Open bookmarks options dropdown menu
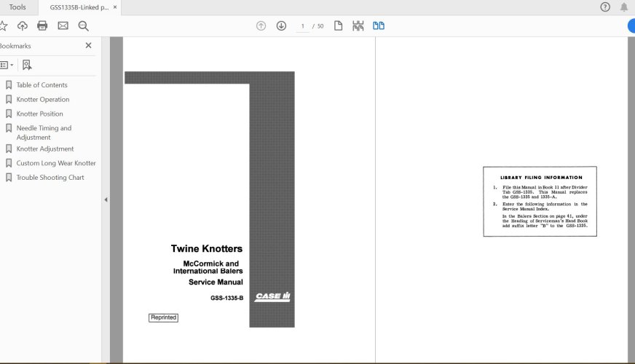 point(7,65)
